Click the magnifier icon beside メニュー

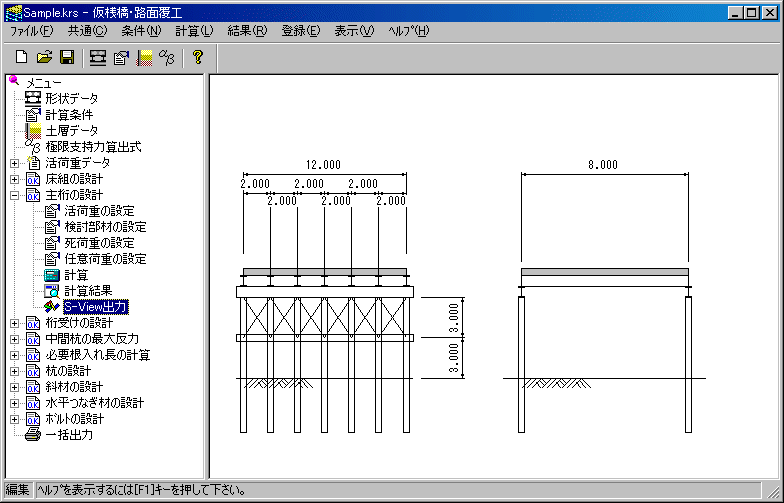click(14, 81)
